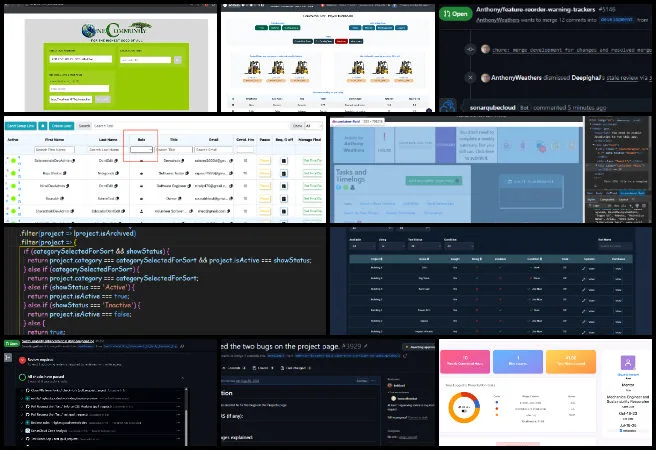The width and height of the screenshot is (656, 450).
Task: Click the Pause button in the Owner row
Action: coord(264,199)
